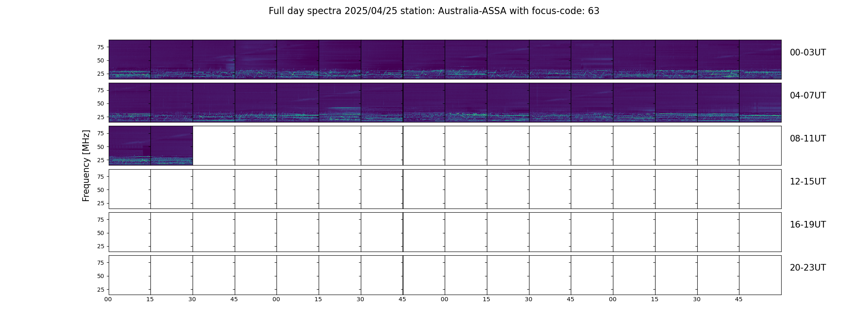Screen dimensions: 868x331
Task: Click the leftmost "00" time-axis tick label
Action: click(108, 299)
